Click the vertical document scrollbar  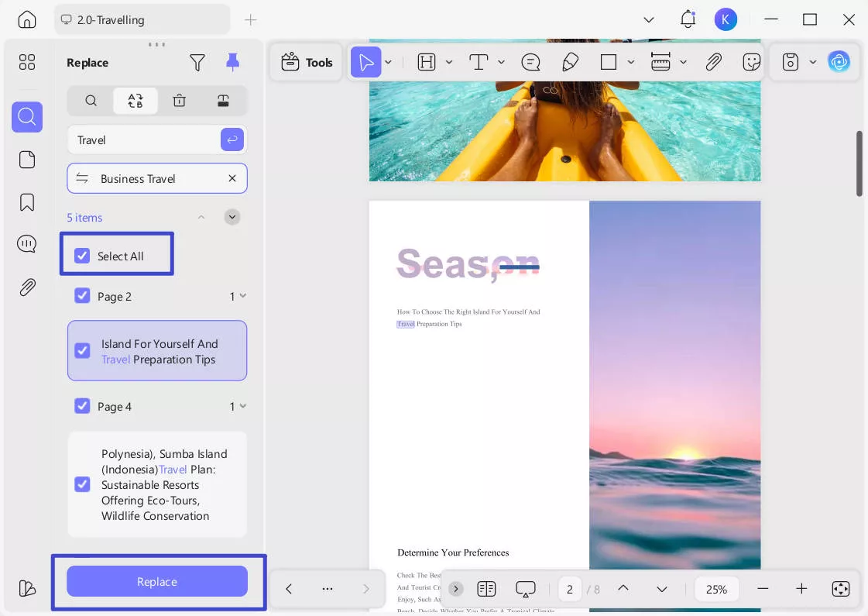[x=859, y=163]
